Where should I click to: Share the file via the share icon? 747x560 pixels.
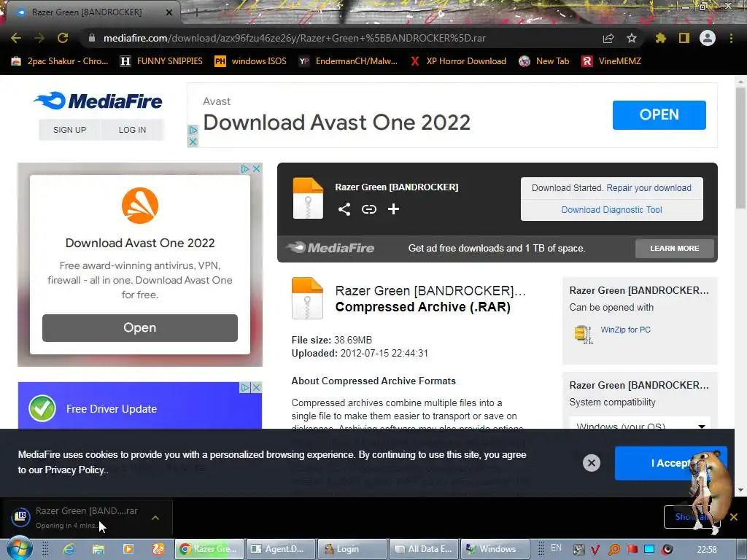[344, 209]
